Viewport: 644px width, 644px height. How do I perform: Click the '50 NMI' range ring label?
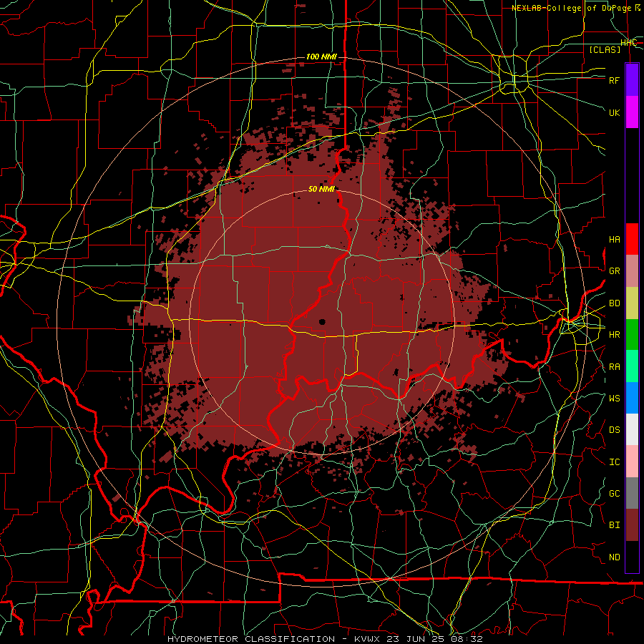point(321,190)
